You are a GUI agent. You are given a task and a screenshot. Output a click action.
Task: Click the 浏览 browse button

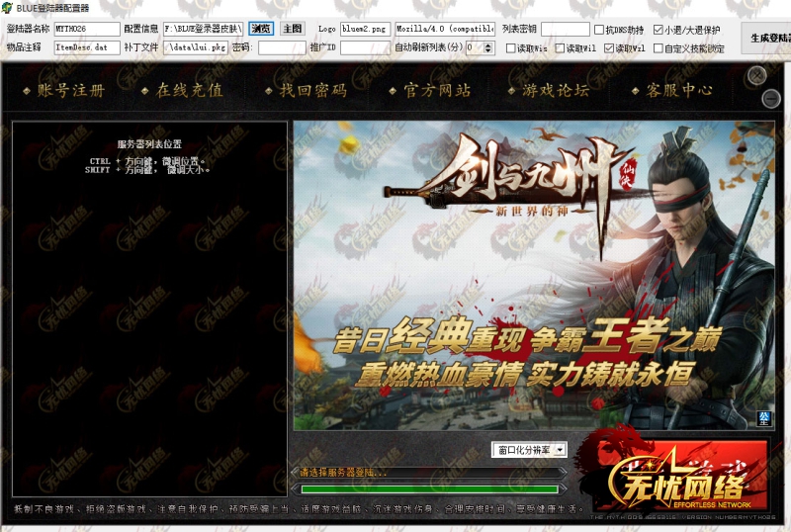click(261, 29)
